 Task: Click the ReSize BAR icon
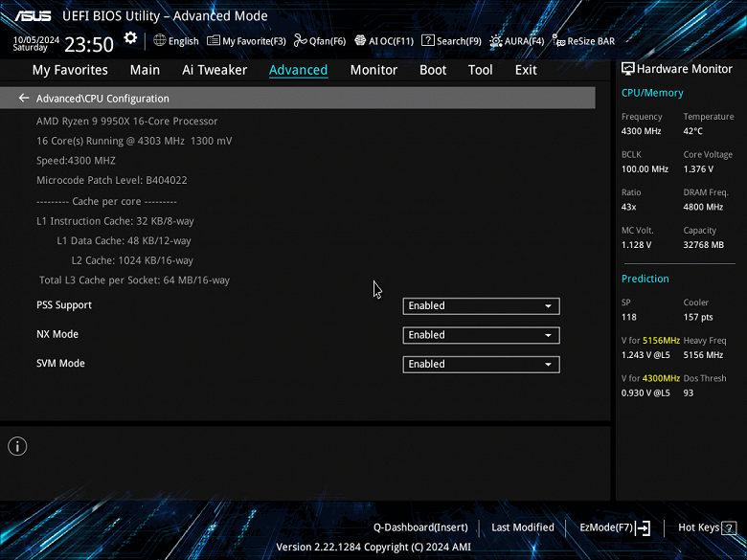pos(558,41)
